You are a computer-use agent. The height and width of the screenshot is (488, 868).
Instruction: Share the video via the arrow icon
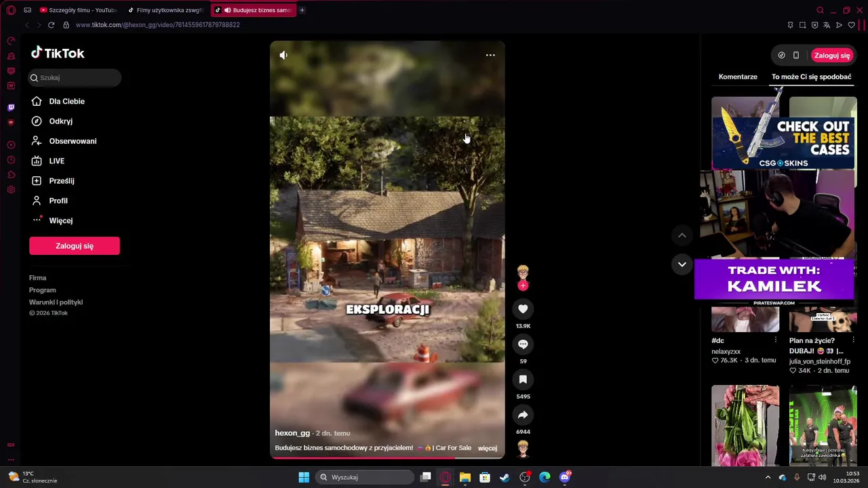pos(523,415)
